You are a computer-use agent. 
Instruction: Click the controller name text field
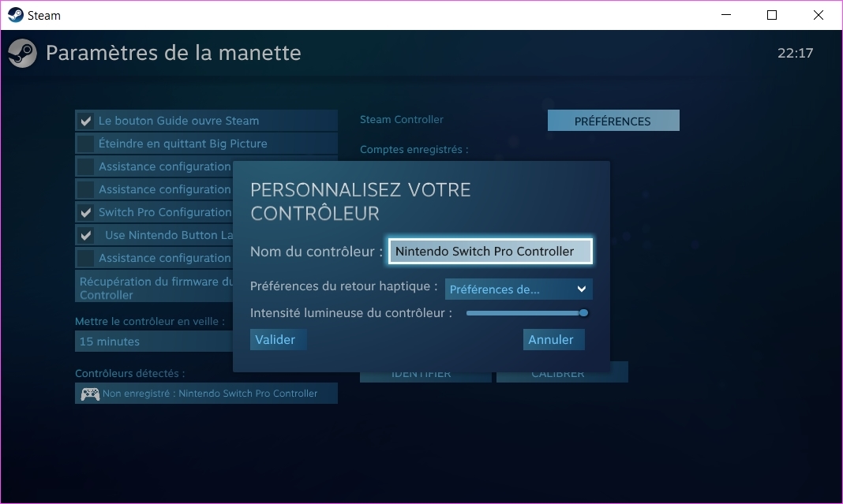pos(490,252)
